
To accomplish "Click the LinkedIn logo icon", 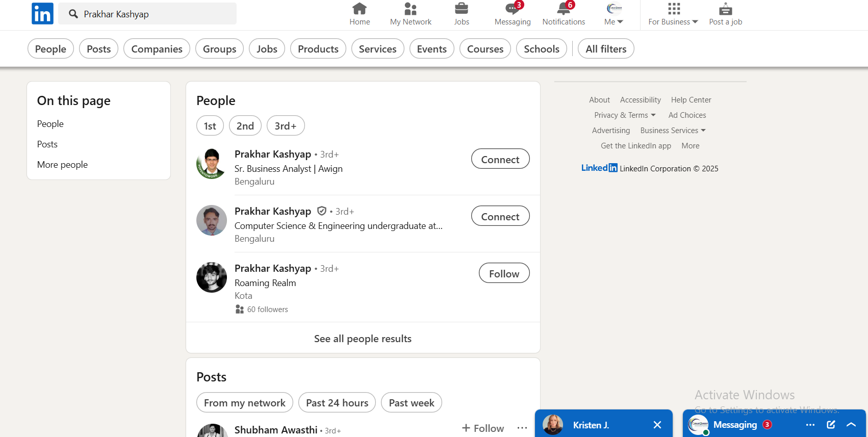I will pyautogui.click(x=42, y=14).
